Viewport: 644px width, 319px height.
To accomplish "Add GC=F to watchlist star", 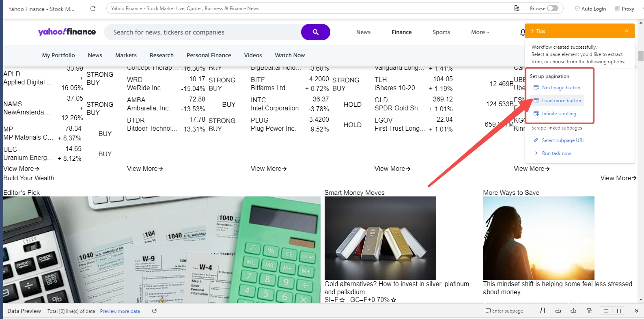I will tap(394, 300).
